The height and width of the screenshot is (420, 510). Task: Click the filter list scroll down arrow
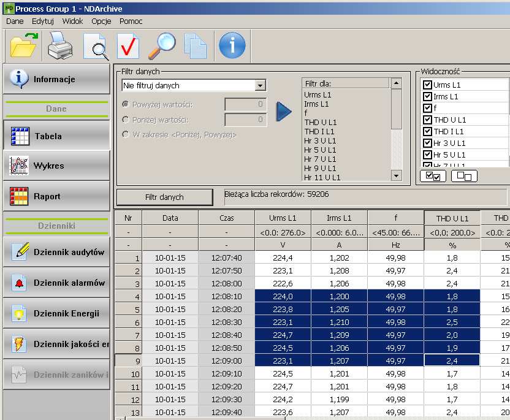(396, 176)
